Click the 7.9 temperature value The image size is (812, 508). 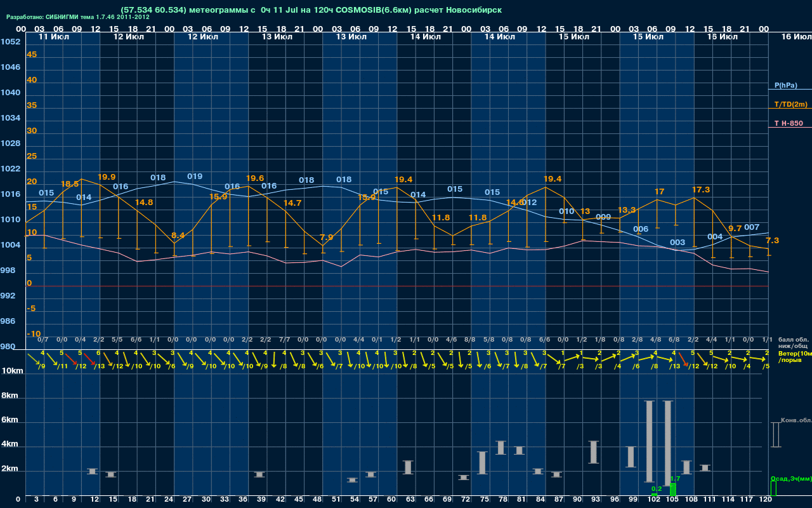(327, 238)
